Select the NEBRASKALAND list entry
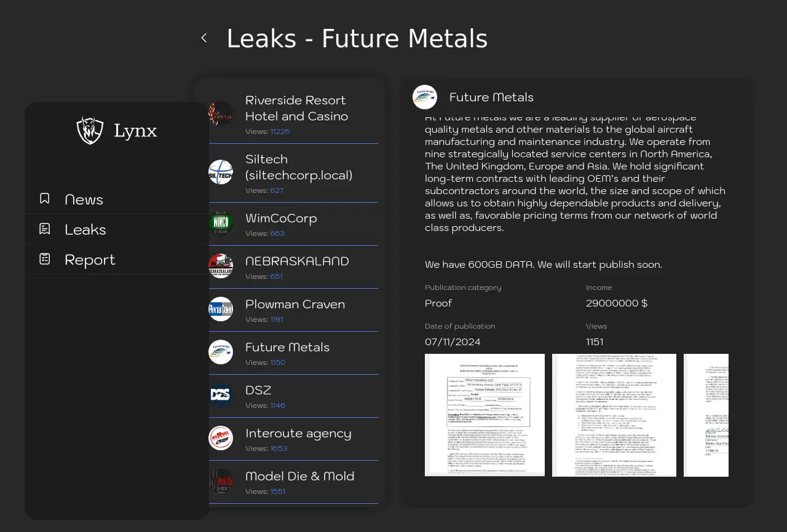Screen dimensions: 787x532 (x=297, y=262)
